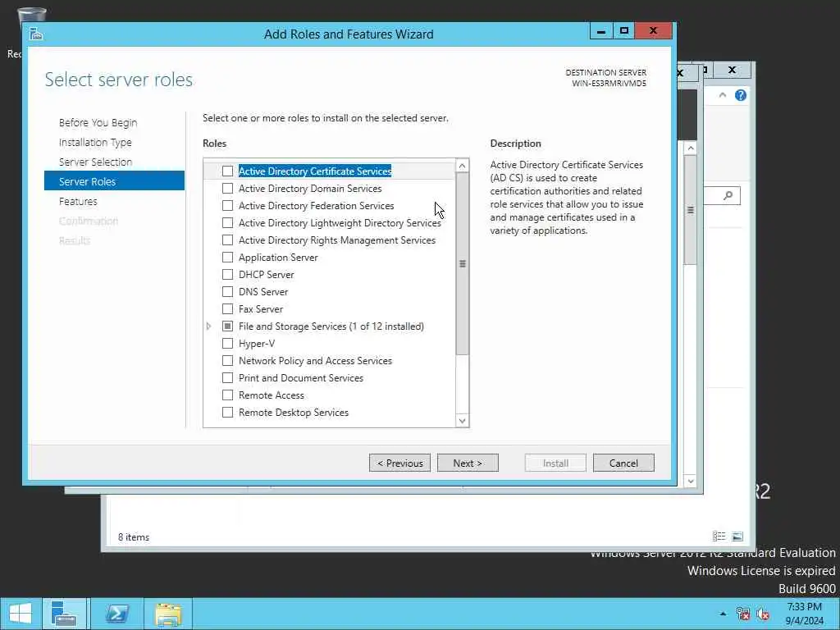Go to Before You Begin step
This screenshot has width=840, height=630.
pos(98,123)
